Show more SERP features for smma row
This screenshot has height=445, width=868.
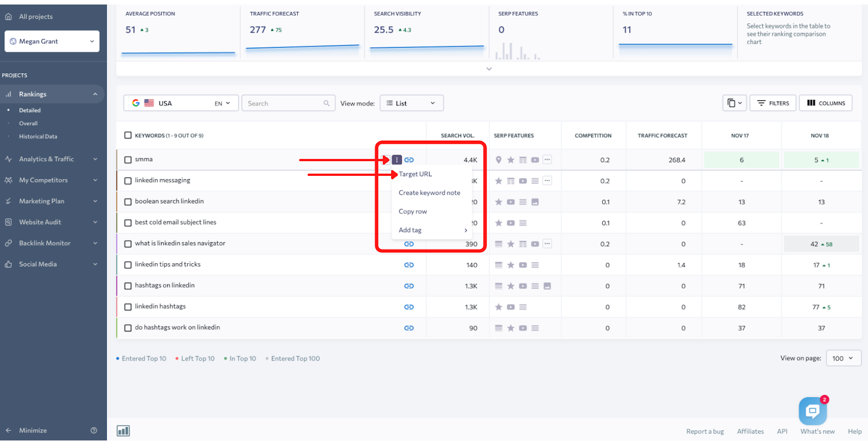click(x=547, y=160)
